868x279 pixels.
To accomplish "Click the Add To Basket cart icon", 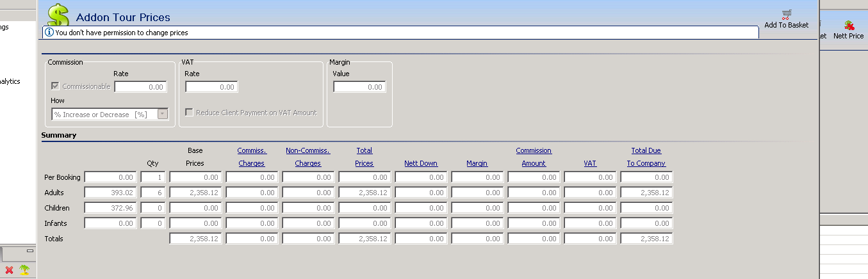I will tap(786, 14).
